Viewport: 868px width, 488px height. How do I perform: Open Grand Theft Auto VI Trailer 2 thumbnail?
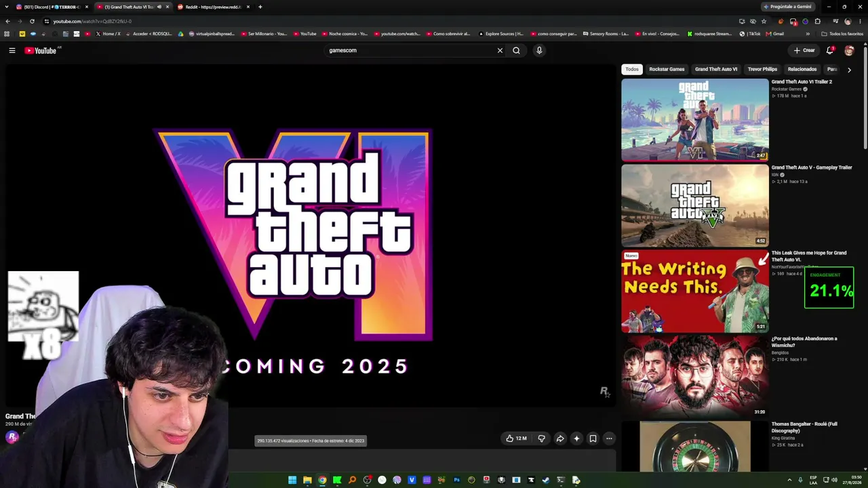pos(695,120)
